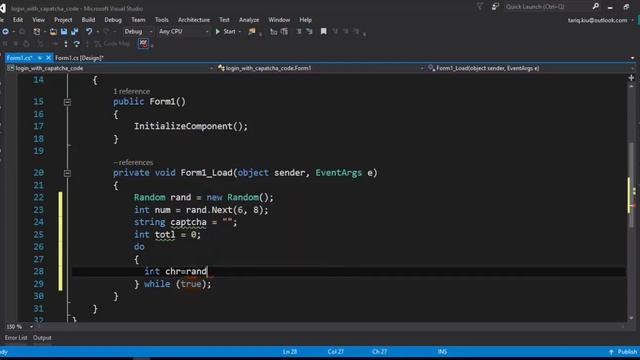Click the Find in Files toolbar icon
640x360 pixels.
(x=252, y=31)
